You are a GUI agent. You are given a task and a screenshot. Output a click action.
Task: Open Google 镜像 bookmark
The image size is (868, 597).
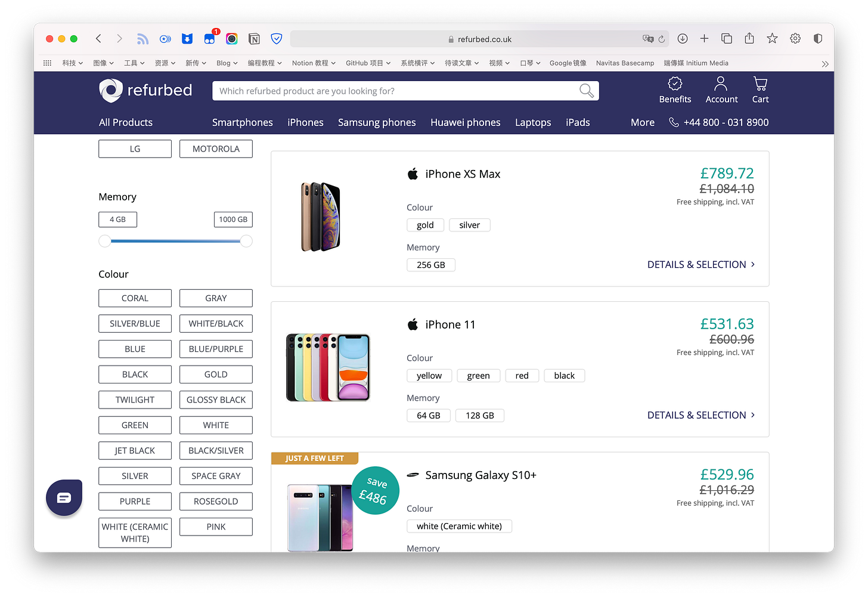(568, 63)
